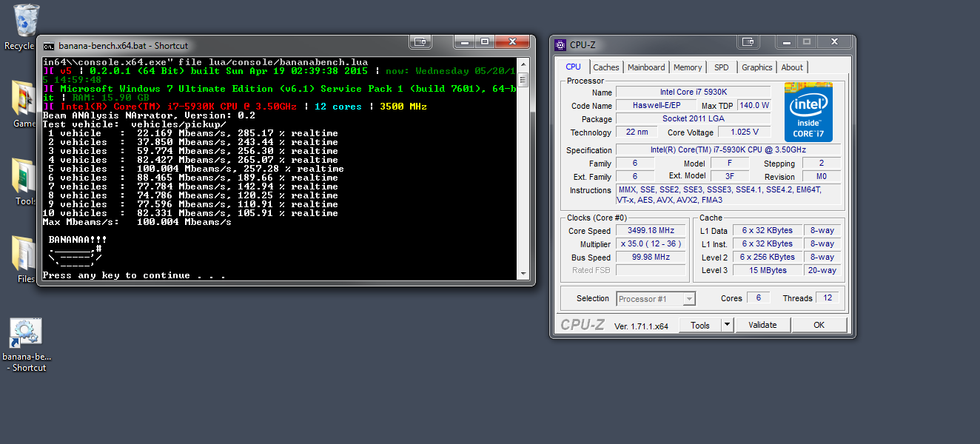Minimize the console window
This screenshot has width=980, height=444.
[x=463, y=41]
